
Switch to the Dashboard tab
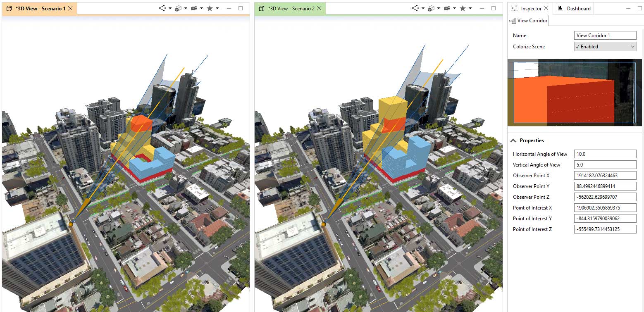574,8
